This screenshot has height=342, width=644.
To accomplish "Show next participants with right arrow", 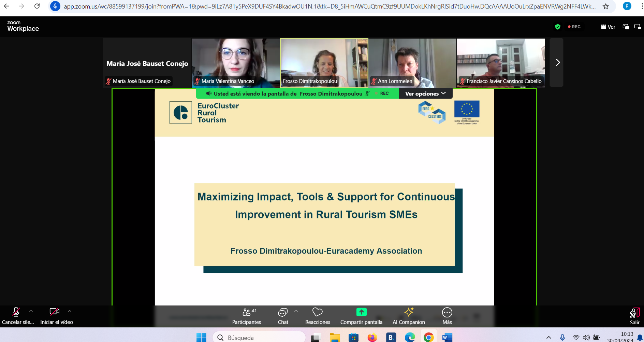I will pyautogui.click(x=557, y=62).
